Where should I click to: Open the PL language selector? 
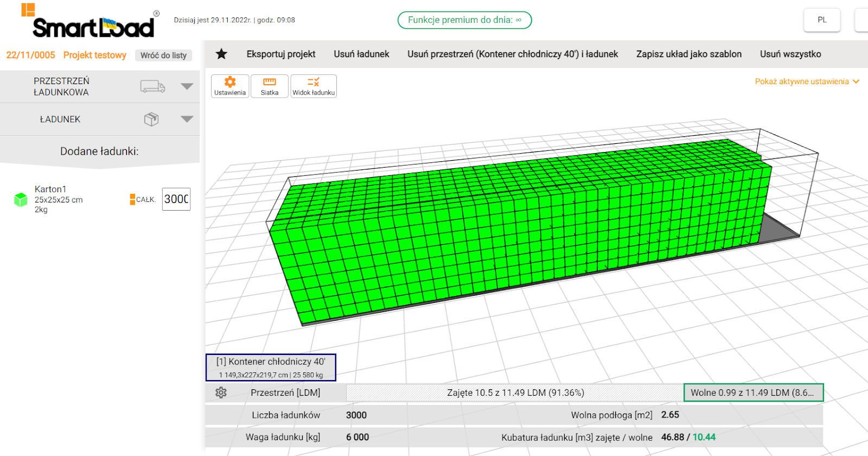pos(822,20)
